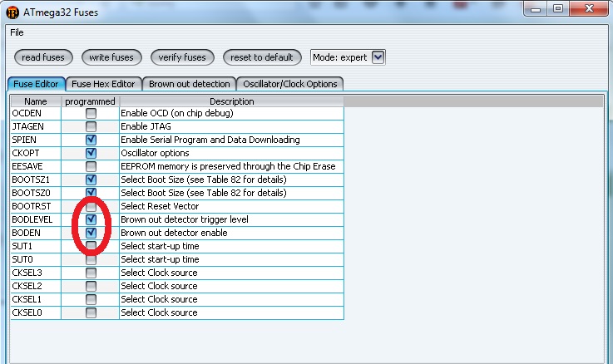Uncheck the CKOPT fuse checkbox
Screen dimensions: 613x364
(91, 153)
